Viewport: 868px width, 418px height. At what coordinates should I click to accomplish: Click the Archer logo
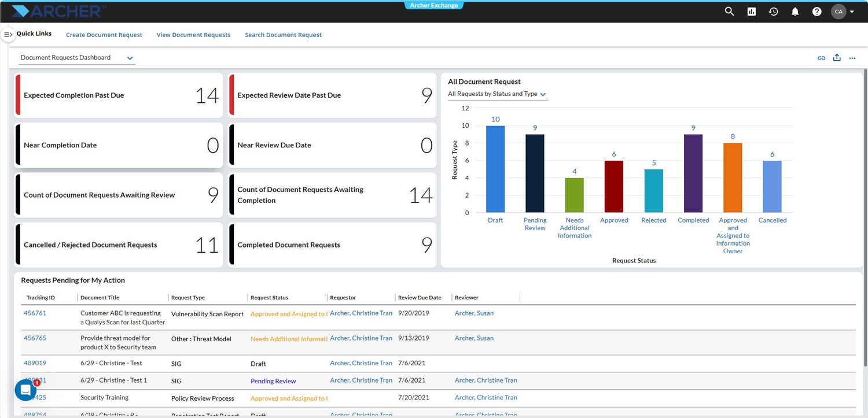click(x=59, y=10)
